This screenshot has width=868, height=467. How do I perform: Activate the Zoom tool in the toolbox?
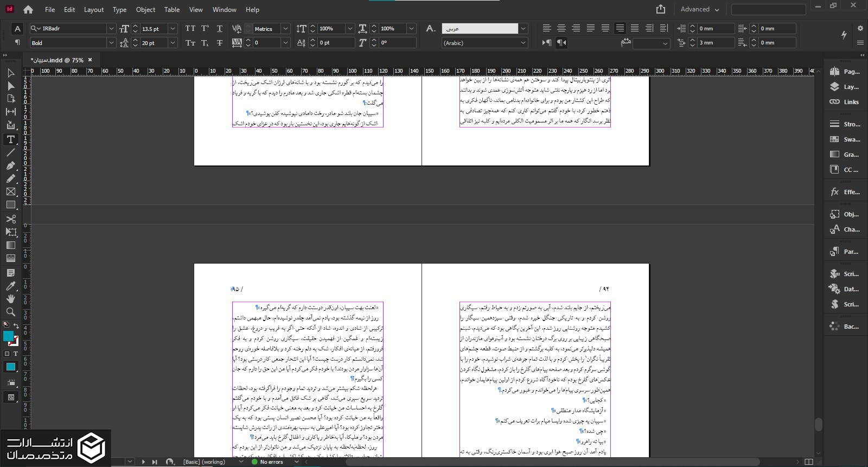[10, 312]
